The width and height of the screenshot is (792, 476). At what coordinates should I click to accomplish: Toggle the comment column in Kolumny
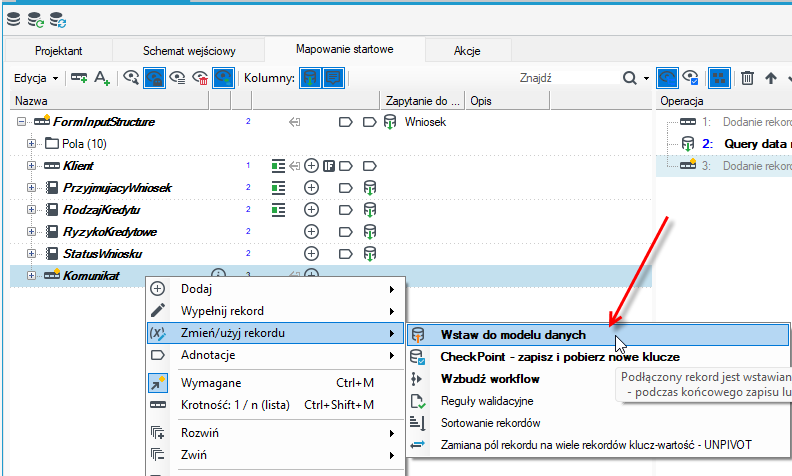click(x=333, y=78)
